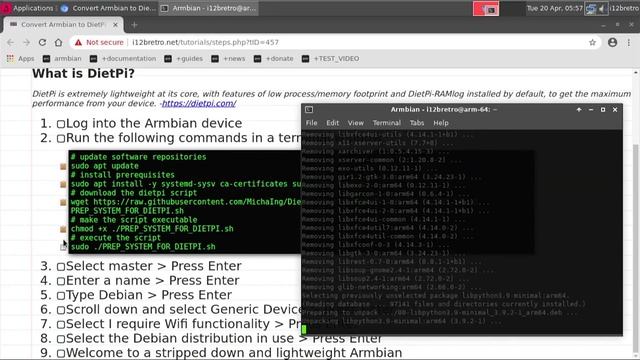This screenshot has width=640, height=360.
Task: Maximize the Armbian terminal window
Action: coord(603,109)
